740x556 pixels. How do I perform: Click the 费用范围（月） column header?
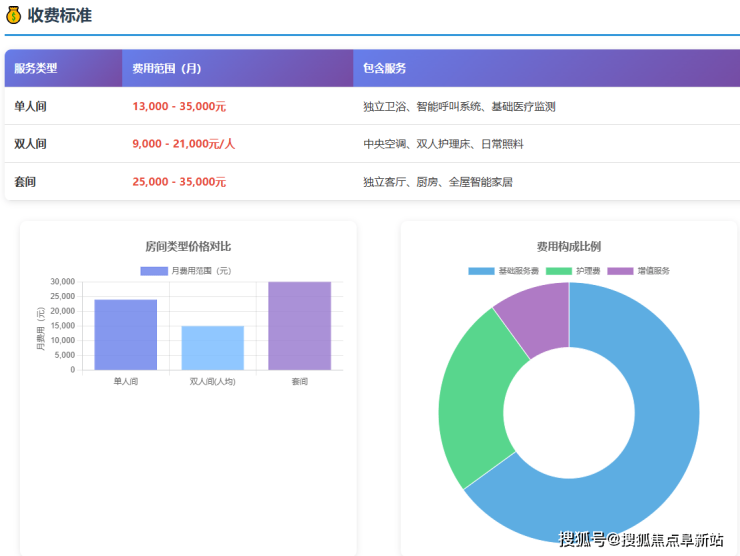(x=167, y=68)
